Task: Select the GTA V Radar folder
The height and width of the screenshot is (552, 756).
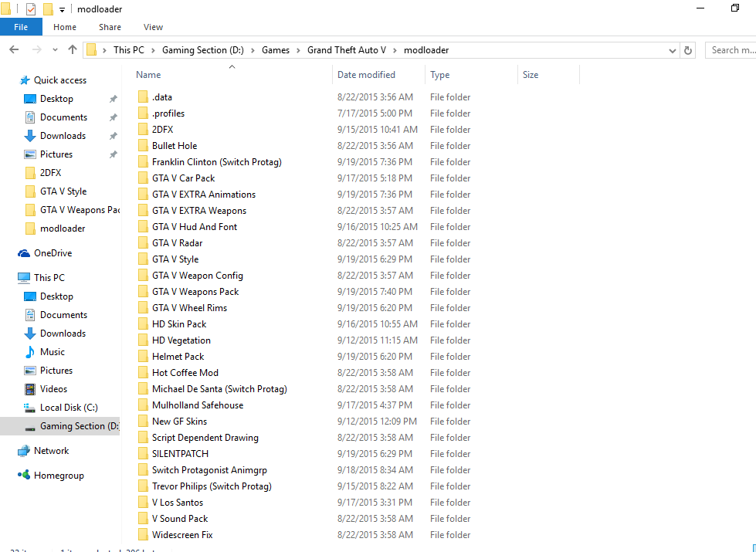Action: [x=177, y=243]
